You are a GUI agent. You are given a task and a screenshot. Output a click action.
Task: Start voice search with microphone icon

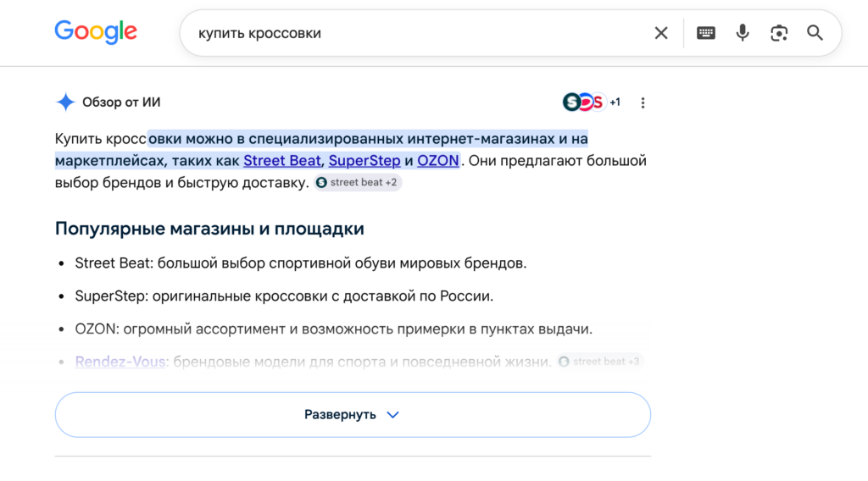tap(743, 33)
